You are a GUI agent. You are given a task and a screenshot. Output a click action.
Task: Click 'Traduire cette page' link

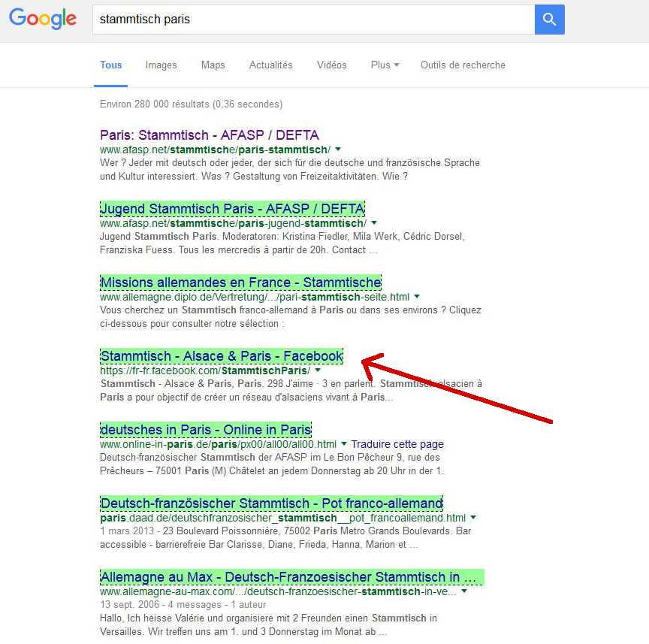click(x=397, y=444)
